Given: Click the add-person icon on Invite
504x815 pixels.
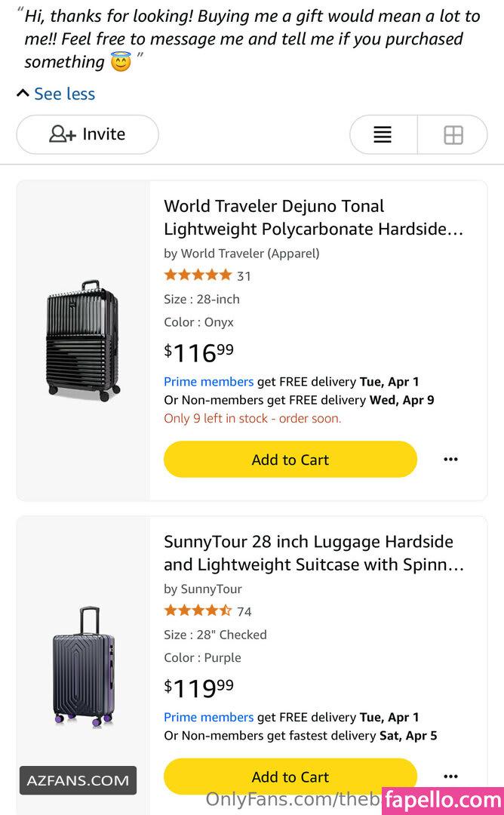Looking at the screenshot, I should (x=62, y=134).
